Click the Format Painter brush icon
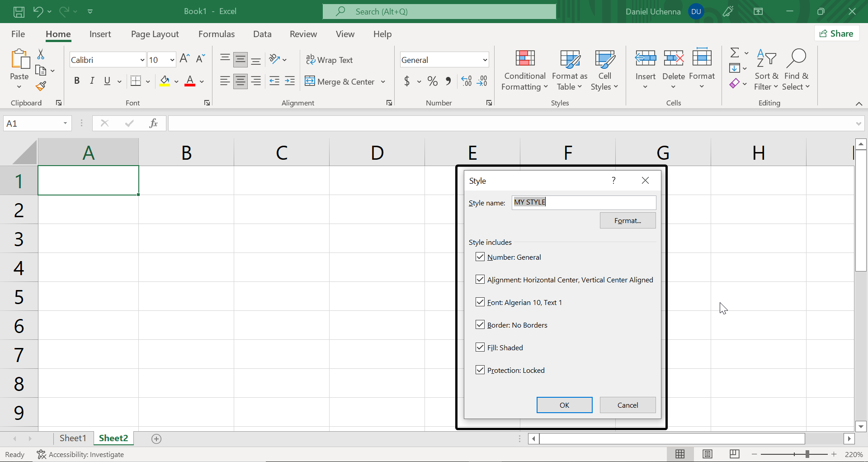This screenshot has width=868, height=462. (41, 86)
